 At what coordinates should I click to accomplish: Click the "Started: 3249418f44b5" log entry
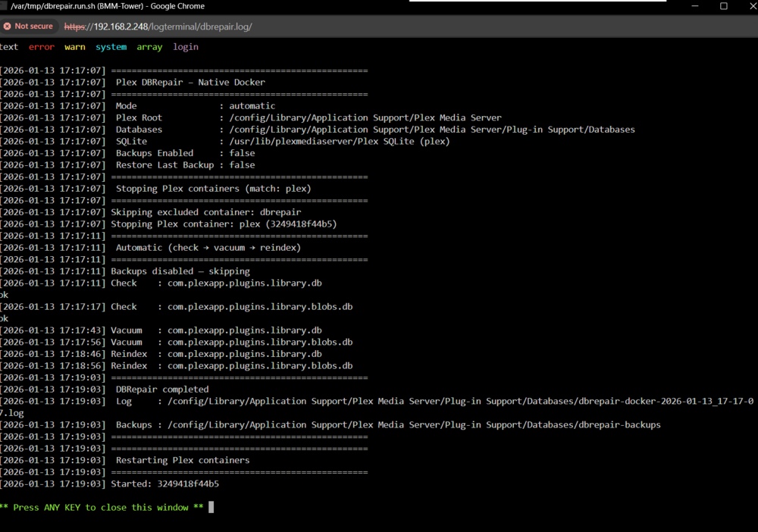(164, 484)
